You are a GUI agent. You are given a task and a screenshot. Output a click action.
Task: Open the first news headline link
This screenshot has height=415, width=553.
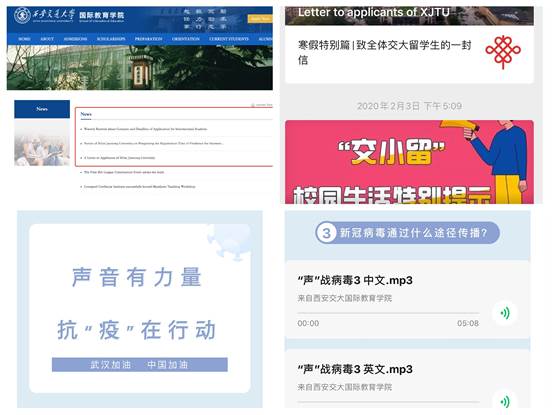coord(146,129)
